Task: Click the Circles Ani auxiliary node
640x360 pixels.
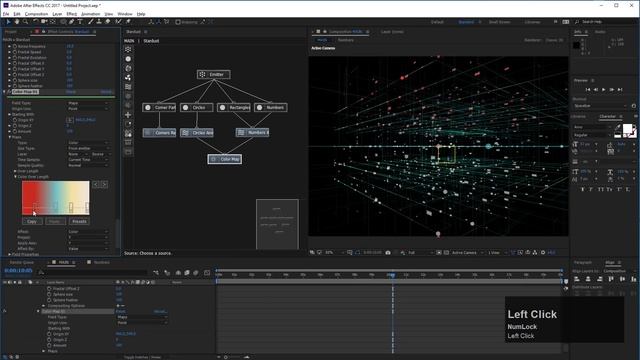Action: [197, 133]
